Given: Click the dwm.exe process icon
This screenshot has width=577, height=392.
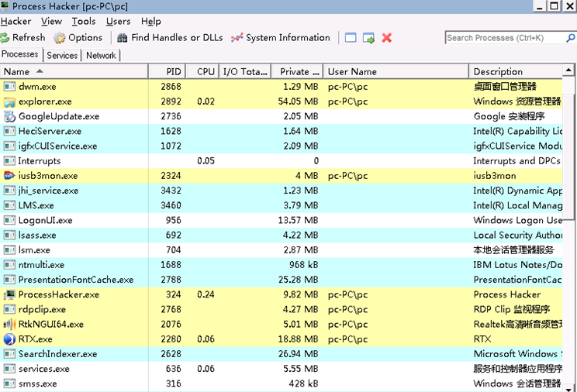Looking at the screenshot, I should (9, 87).
